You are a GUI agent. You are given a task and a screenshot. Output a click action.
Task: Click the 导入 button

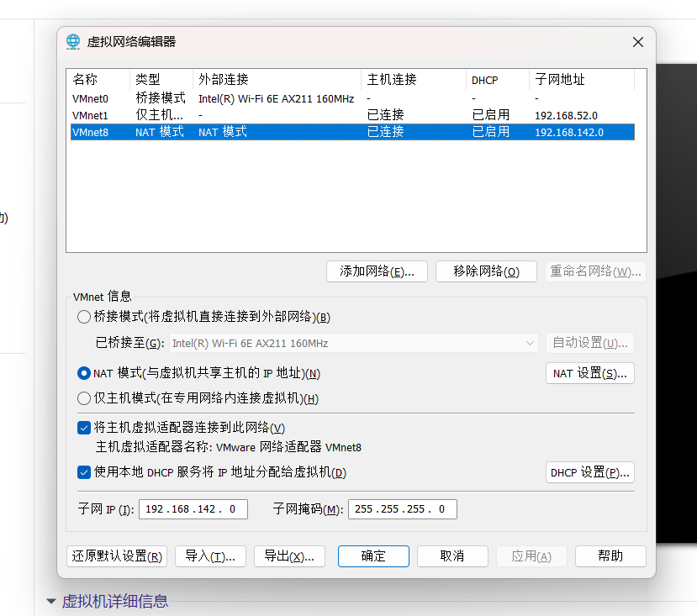[x=210, y=556]
